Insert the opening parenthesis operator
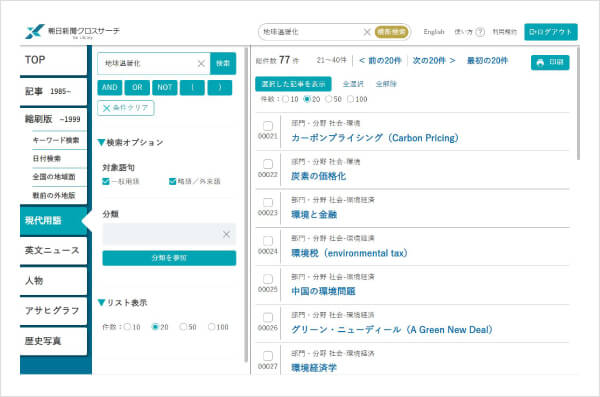 pyautogui.click(x=192, y=87)
